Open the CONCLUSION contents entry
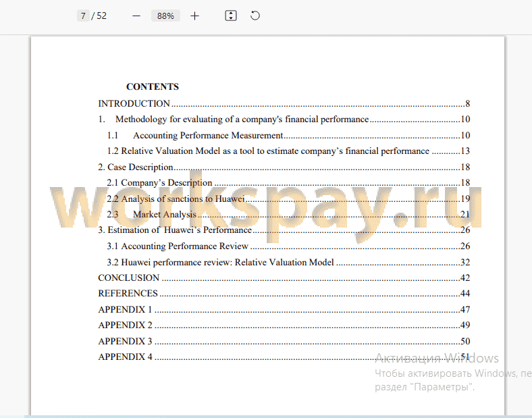This screenshot has width=532, height=418. (x=284, y=278)
